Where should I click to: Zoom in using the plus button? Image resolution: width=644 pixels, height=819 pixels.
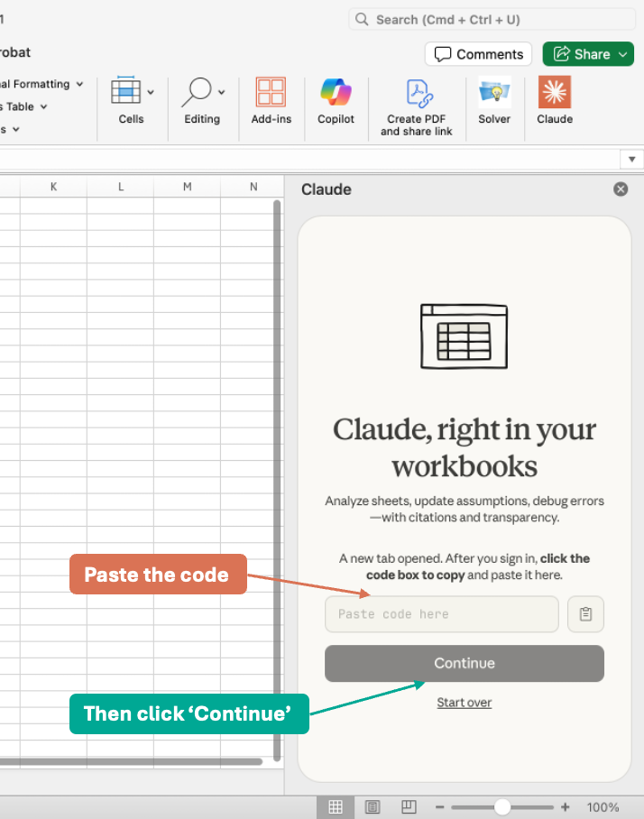coord(566,807)
